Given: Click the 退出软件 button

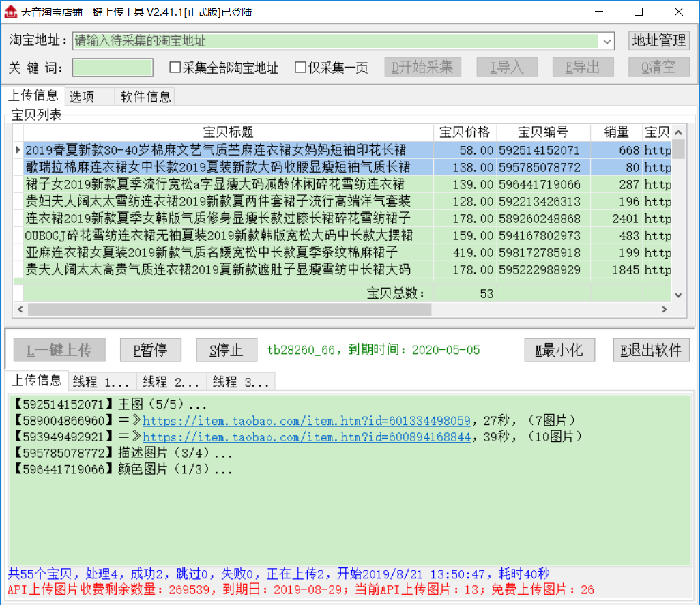Looking at the screenshot, I should (651, 350).
